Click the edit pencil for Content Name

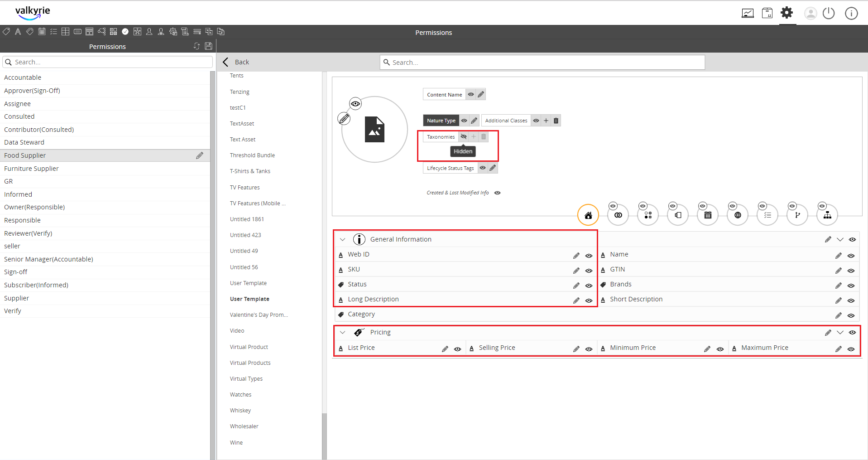pos(481,94)
